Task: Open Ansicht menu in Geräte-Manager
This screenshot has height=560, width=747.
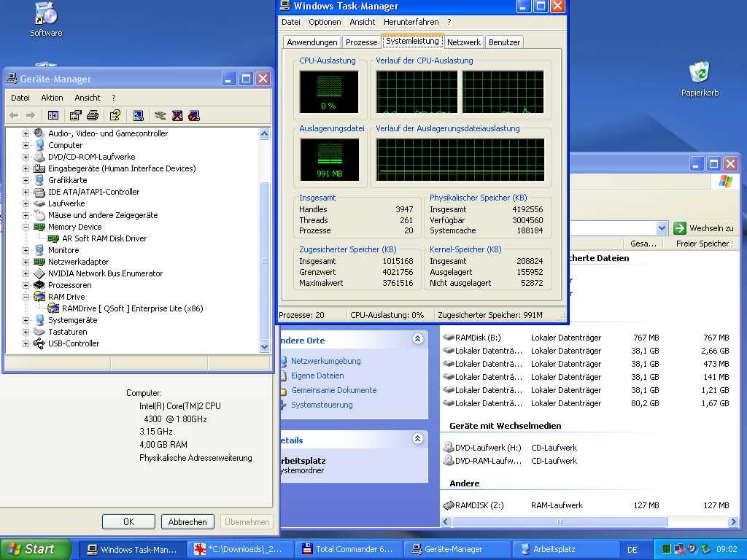Action: point(88,98)
